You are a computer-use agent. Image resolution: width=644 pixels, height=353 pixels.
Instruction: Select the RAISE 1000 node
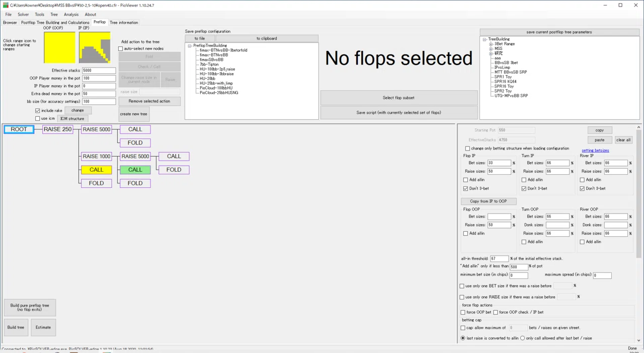[97, 156]
